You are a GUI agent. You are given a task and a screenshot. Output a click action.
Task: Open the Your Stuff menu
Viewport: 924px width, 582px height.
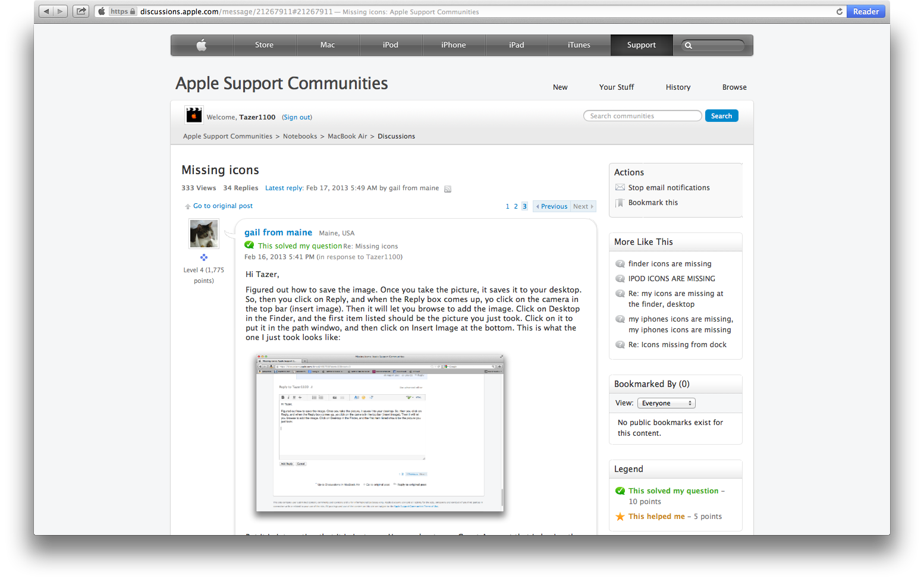tap(617, 87)
